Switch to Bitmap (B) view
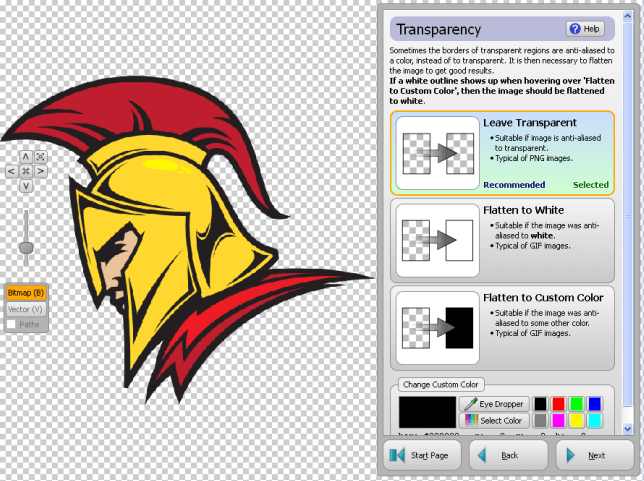This screenshot has width=644, height=481. [25, 293]
